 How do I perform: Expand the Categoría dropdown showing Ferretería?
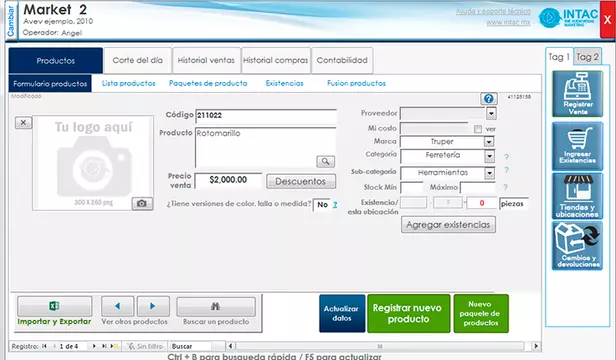click(x=489, y=156)
